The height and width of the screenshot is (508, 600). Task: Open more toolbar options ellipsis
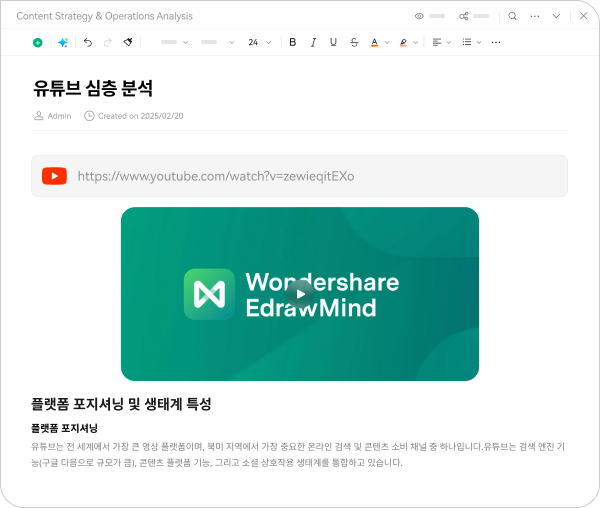click(x=496, y=42)
